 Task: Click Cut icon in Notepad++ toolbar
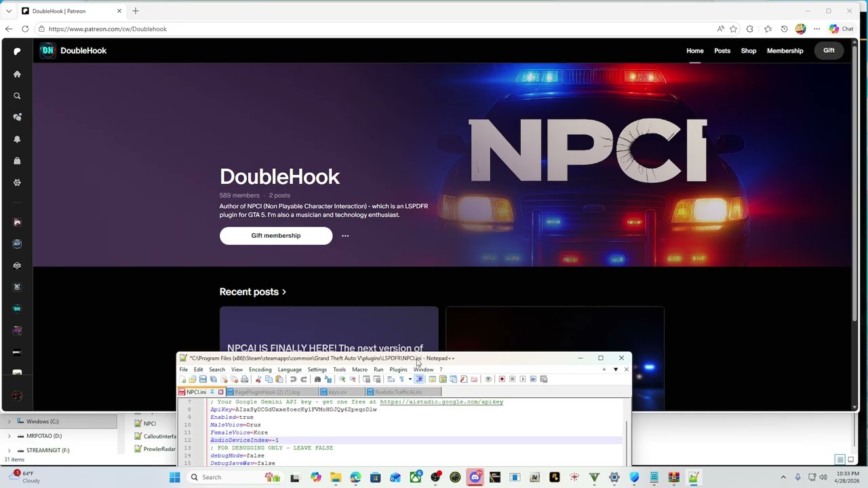(x=258, y=380)
